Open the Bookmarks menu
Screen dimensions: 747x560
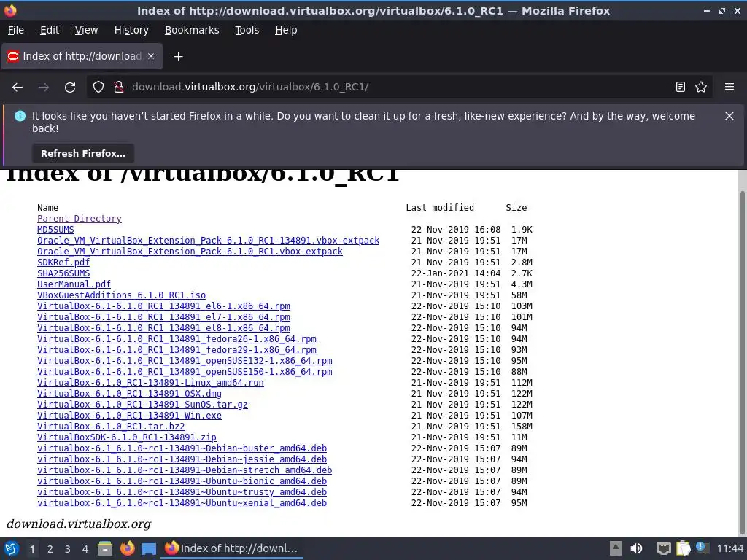(192, 30)
